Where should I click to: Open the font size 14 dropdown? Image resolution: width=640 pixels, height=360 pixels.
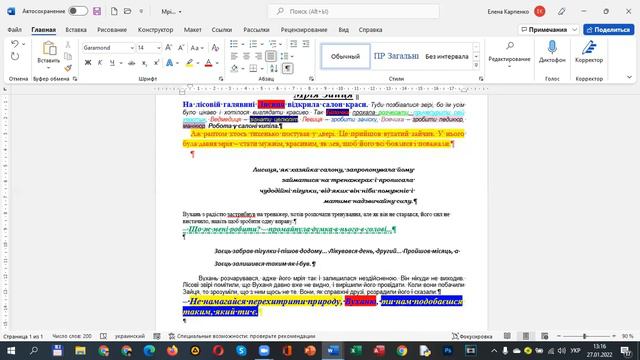pyautogui.click(x=158, y=48)
